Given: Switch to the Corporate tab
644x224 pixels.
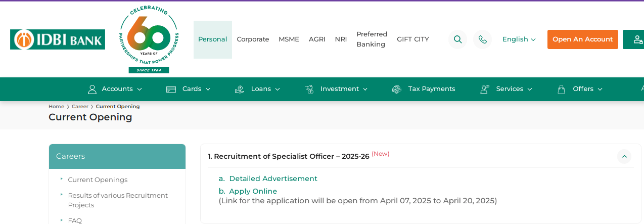Looking at the screenshot, I should click(x=253, y=39).
